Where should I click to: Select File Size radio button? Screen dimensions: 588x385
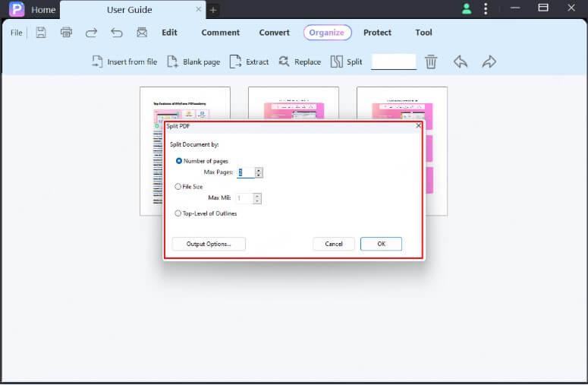coord(178,187)
